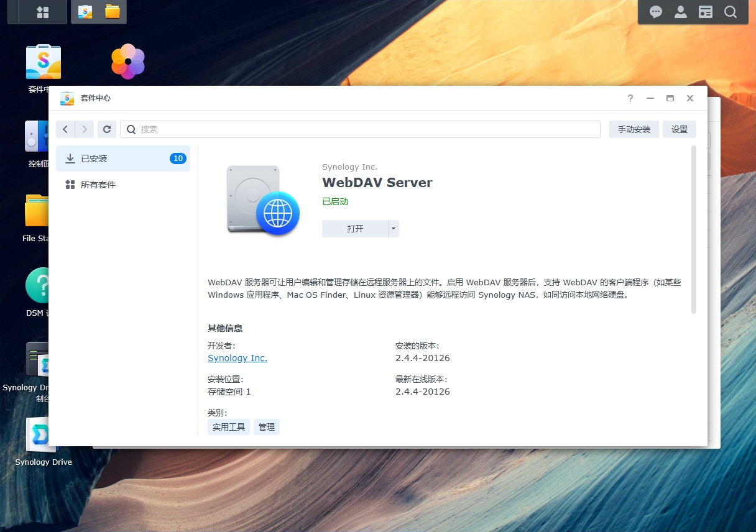Open the notifications chat bubble icon
This screenshot has height=532, width=756.
click(656, 12)
